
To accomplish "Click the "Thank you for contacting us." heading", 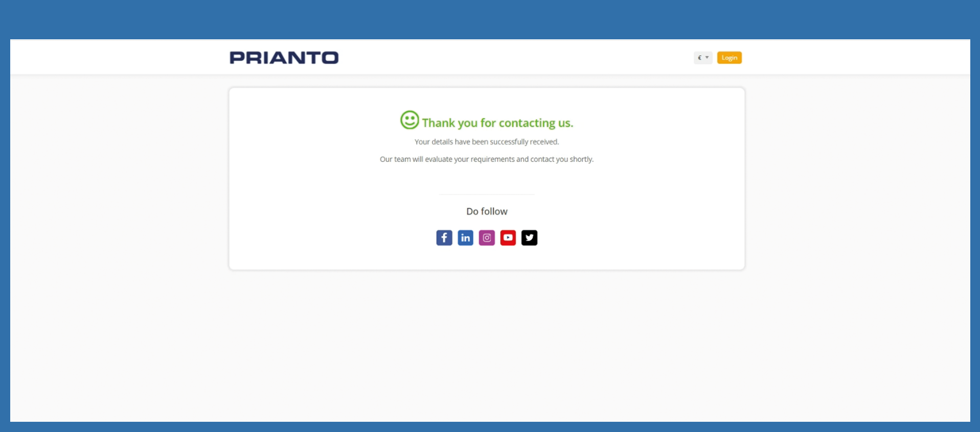I will (x=497, y=123).
